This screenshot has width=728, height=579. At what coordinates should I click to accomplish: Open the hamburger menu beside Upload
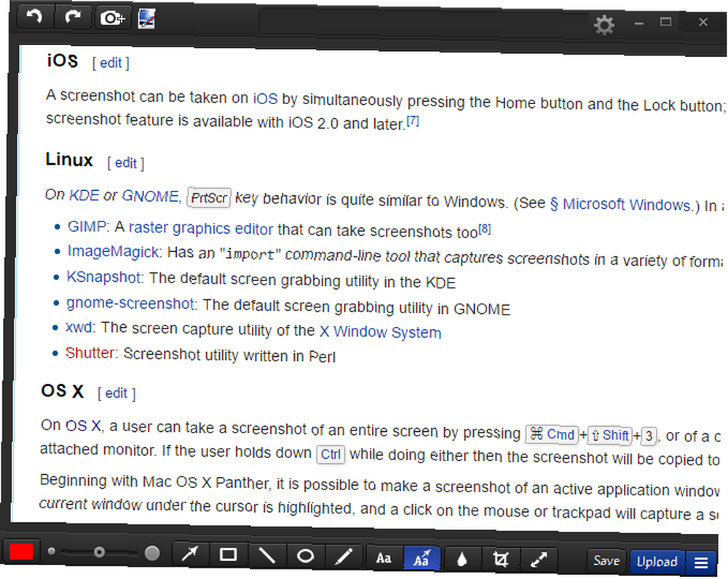701,563
